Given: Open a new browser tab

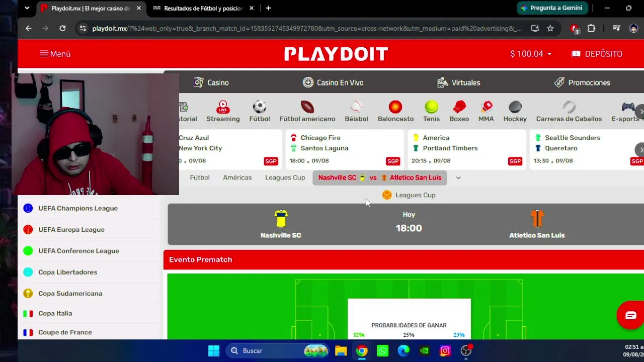Looking at the screenshot, I should pos(268,8).
